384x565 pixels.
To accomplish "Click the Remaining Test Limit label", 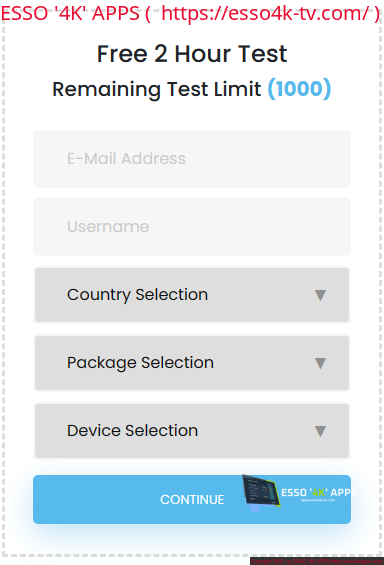I will (157, 89).
